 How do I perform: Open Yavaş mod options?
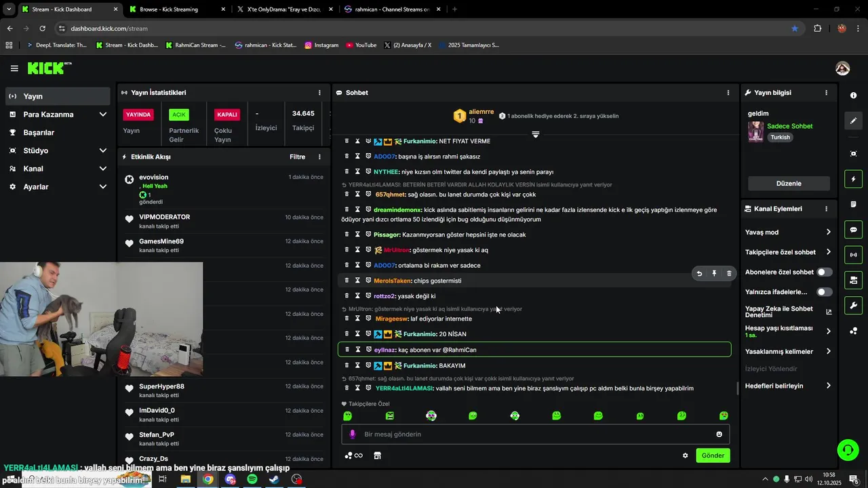click(x=788, y=232)
